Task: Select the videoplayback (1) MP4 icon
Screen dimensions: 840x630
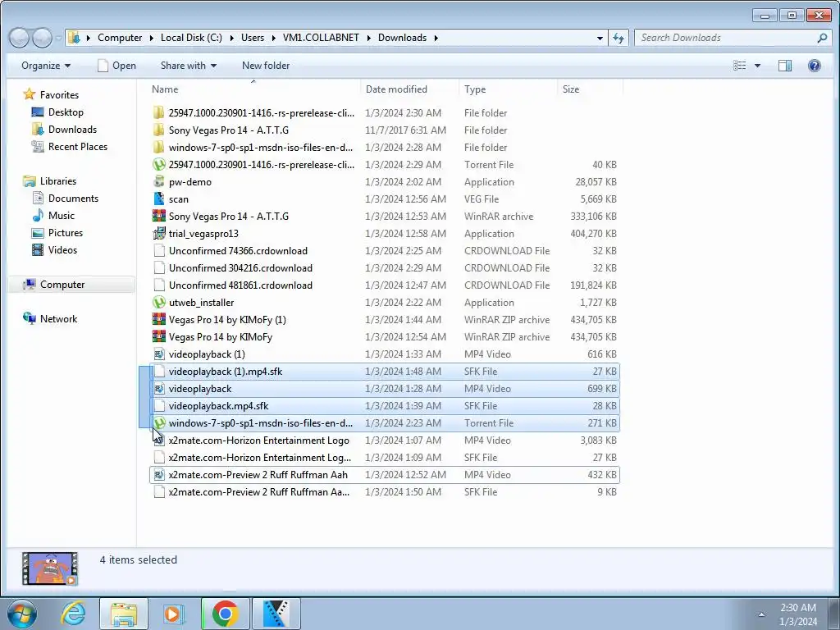Action: tap(158, 354)
